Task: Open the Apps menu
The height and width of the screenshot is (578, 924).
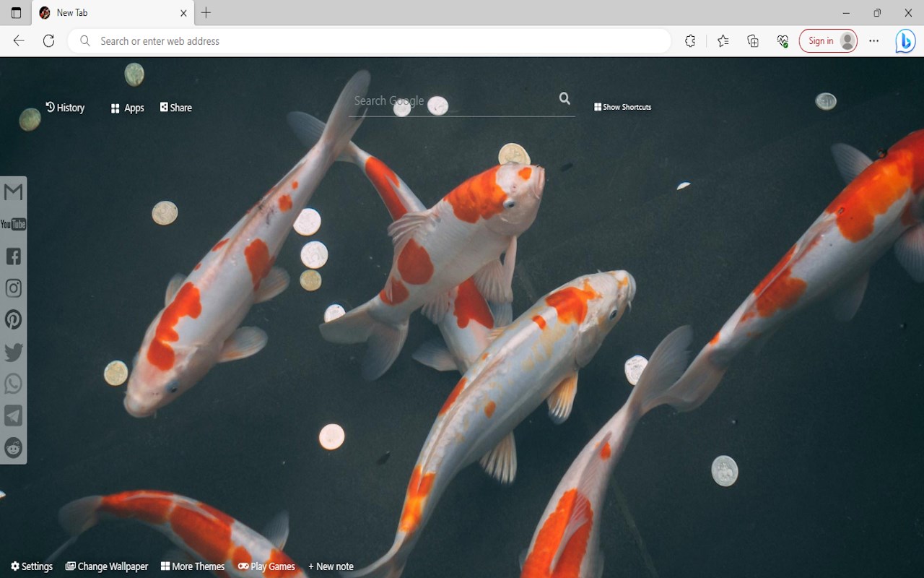Action: coord(127,108)
